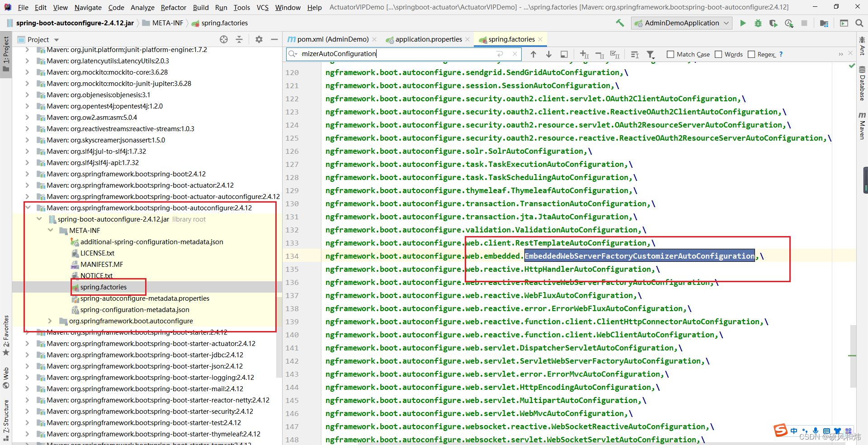Image resolution: width=868 pixels, height=445 pixels.
Task: Go to previous search occurrence arrow
Action: [533, 54]
